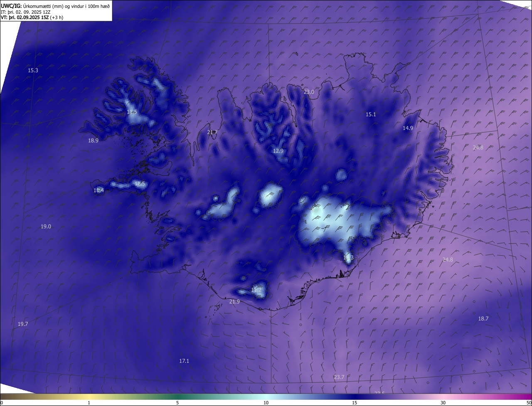Click the color scale tick labeled 50
Viewport: 532px width, 406px height.
coord(529,403)
